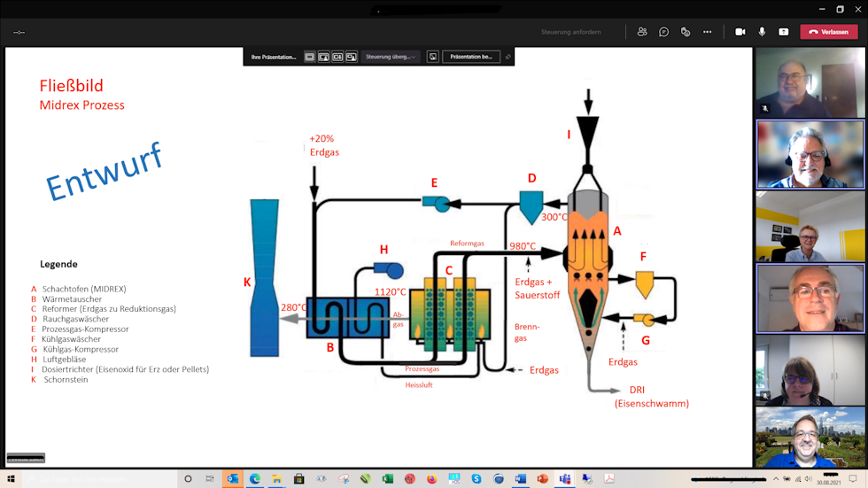
Task: Click the Legende heading
Action: tap(58, 264)
